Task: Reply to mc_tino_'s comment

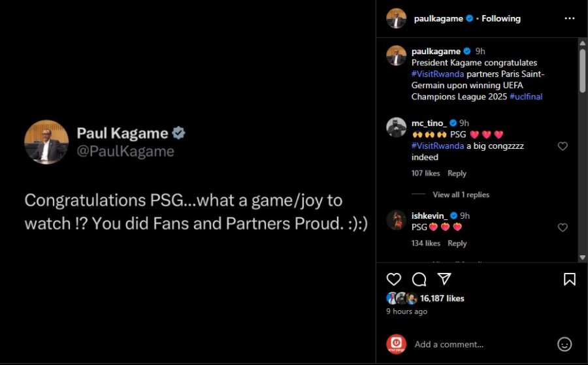Action: click(x=457, y=174)
